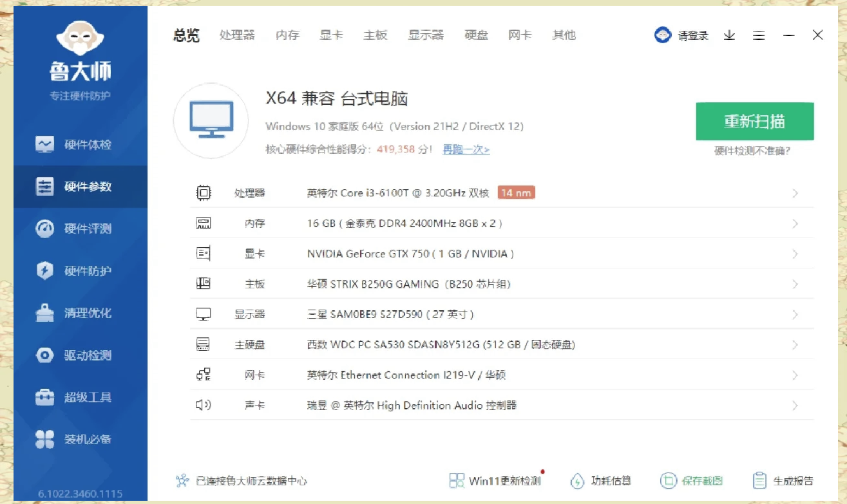Image resolution: width=847 pixels, height=504 pixels.
Task: Click the 网卡 network row icon
Action: (x=204, y=375)
